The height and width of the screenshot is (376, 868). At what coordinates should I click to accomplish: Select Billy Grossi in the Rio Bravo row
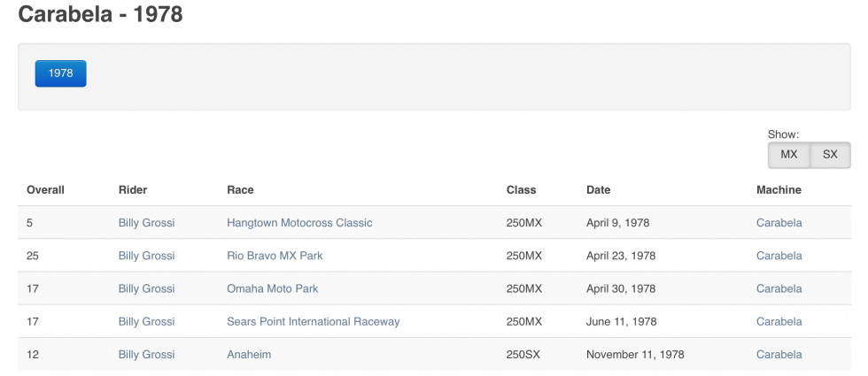[x=146, y=256]
